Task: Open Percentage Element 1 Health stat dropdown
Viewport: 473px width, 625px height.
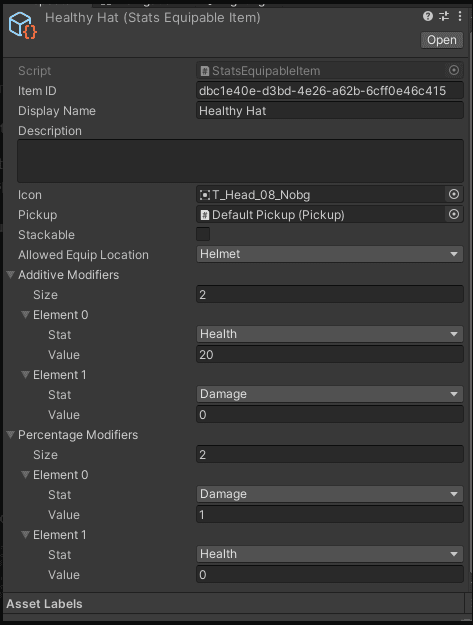Action: pos(330,554)
